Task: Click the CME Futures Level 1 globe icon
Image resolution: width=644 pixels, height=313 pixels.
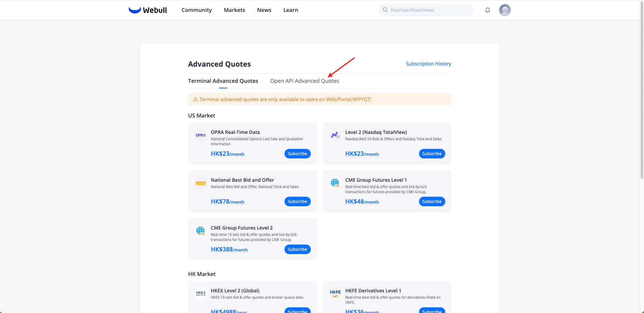Action: pyautogui.click(x=335, y=183)
